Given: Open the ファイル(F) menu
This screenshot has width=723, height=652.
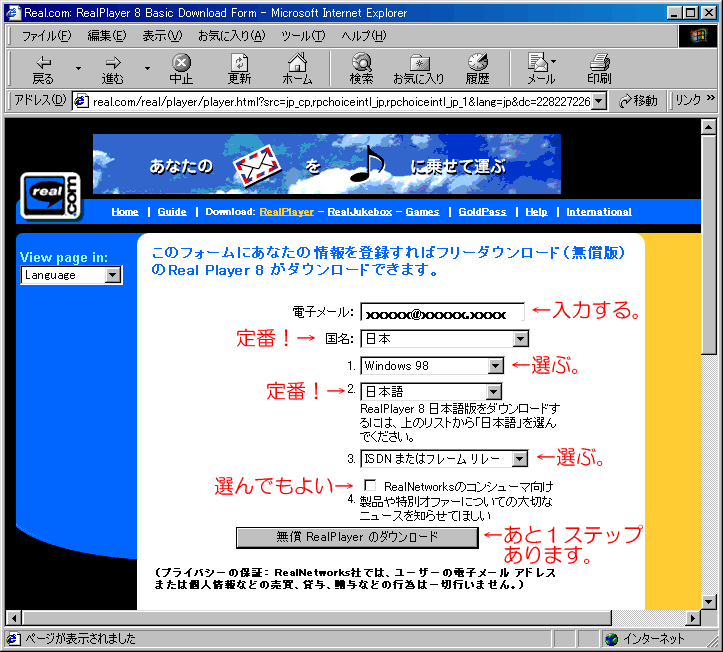Looking at the screenshot, I should pos(47,36).
